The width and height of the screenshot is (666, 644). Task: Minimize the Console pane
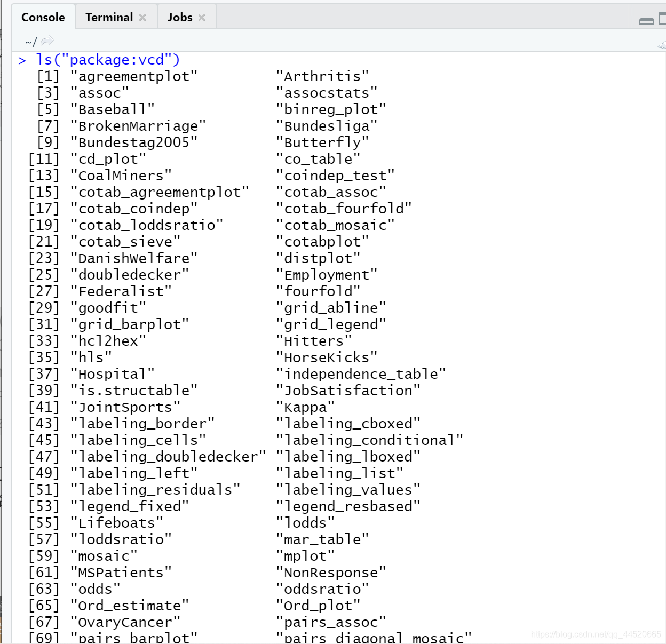[x=646, y=21]
